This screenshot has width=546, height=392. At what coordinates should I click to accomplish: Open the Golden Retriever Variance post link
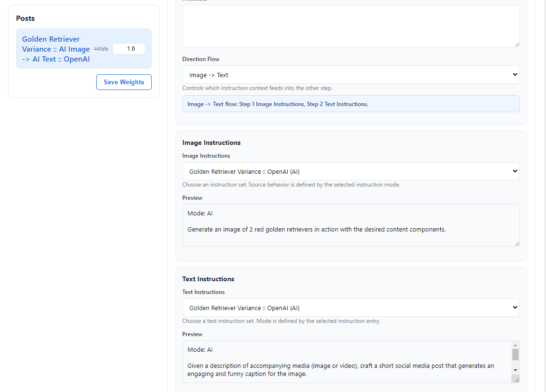point(55,49)
